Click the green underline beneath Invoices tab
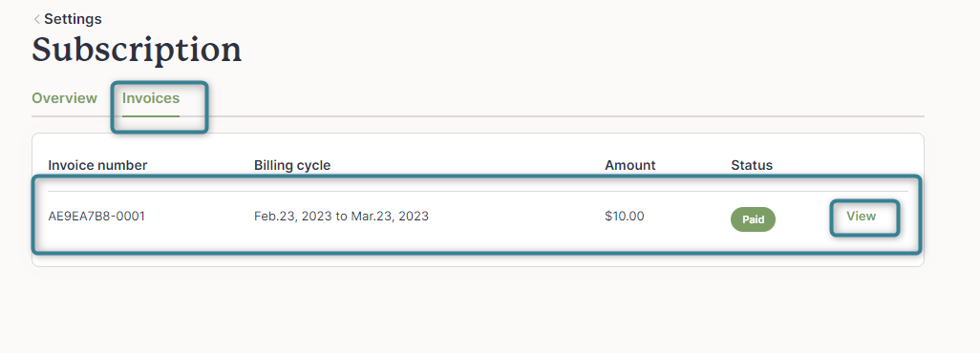The height and width of the screenshot is (353, 980). [151, 115]
